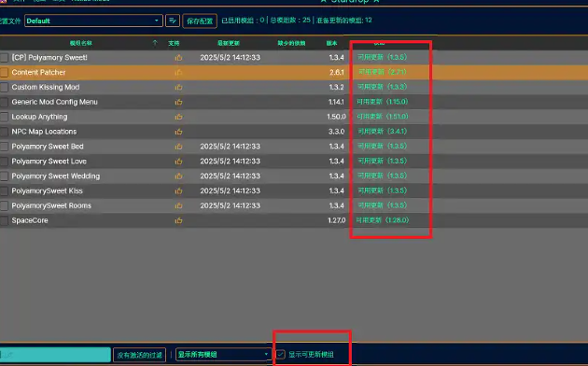Select the Lookup Anything mod name
This screenshot has width=588, height=366.
tap(39, 117)
